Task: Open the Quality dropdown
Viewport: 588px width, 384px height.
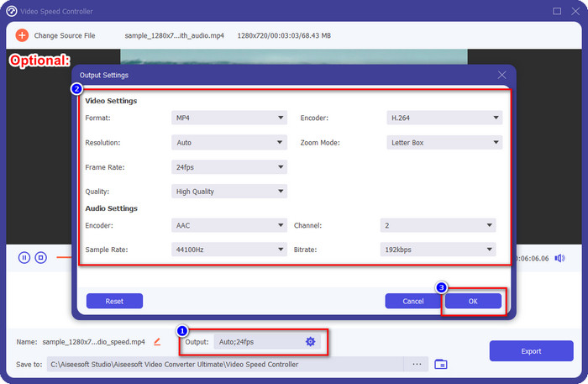Action: (x=229, y=191)
